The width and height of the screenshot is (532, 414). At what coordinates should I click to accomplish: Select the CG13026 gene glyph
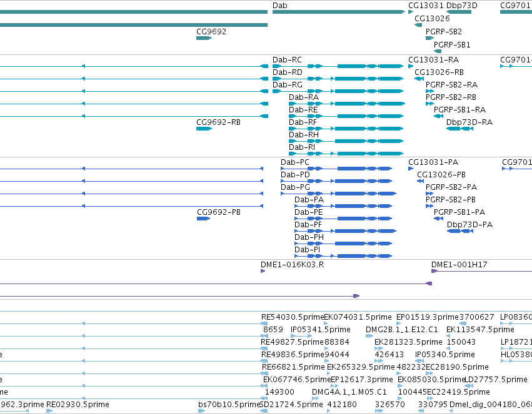coord(418,25)
